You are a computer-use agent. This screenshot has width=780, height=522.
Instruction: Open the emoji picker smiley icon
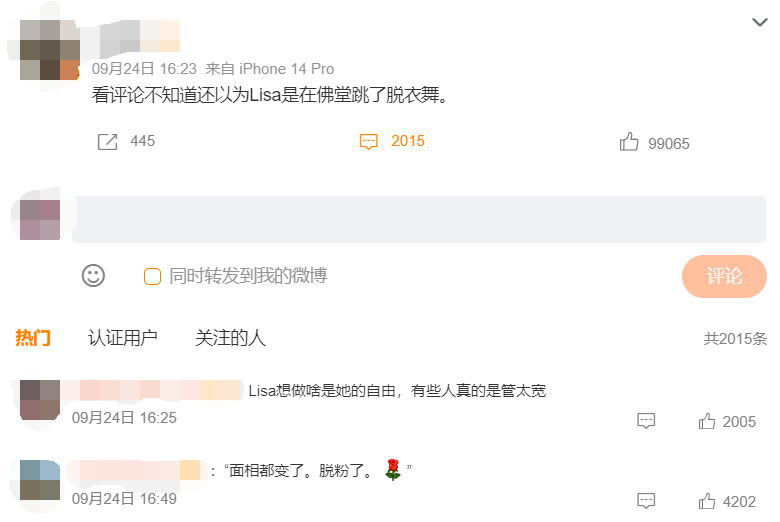(x=93, y=276)
